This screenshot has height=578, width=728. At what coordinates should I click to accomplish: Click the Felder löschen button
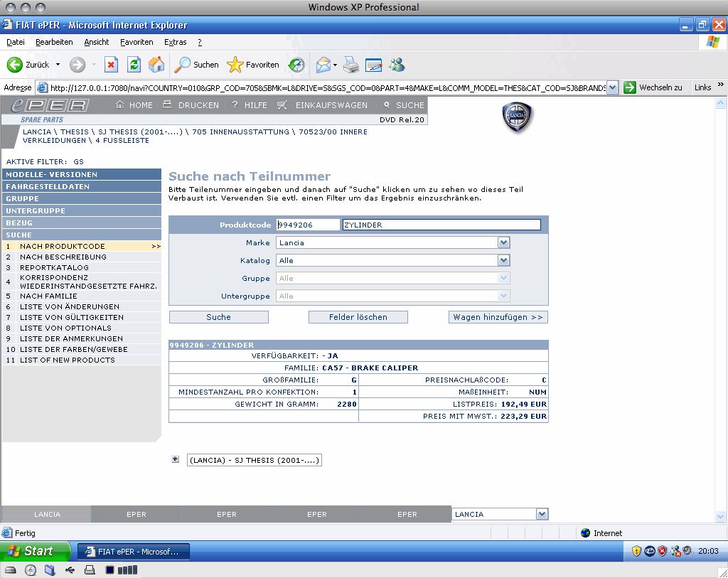click(358, 317)
